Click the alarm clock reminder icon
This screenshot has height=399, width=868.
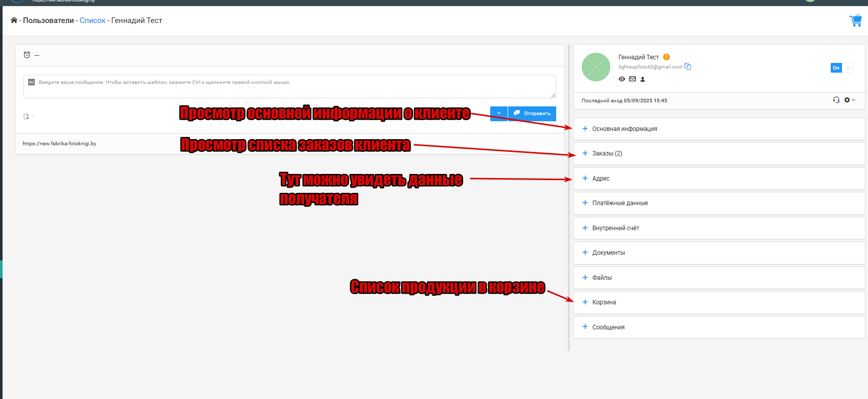click(x=27, y=55)
